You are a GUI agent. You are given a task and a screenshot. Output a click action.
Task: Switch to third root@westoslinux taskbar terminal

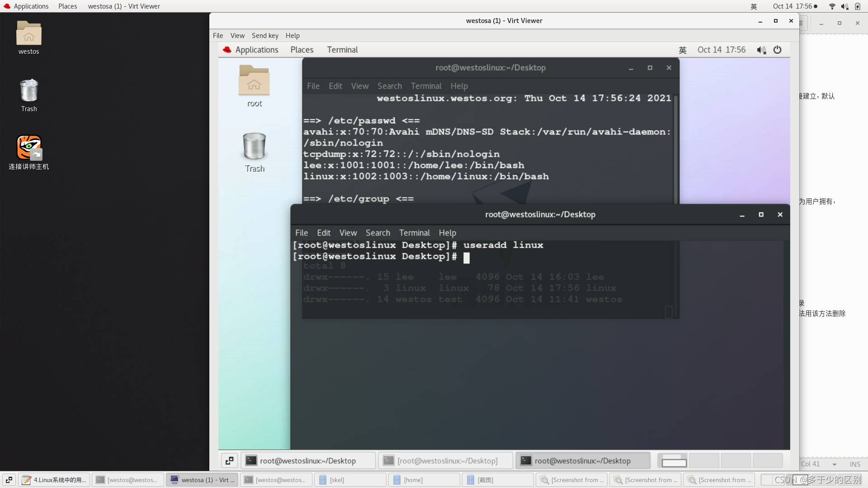pos(582,460)
